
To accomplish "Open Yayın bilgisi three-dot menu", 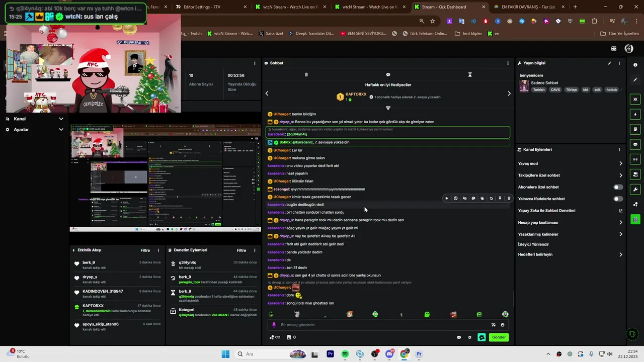I will click(x=619, y=63).
